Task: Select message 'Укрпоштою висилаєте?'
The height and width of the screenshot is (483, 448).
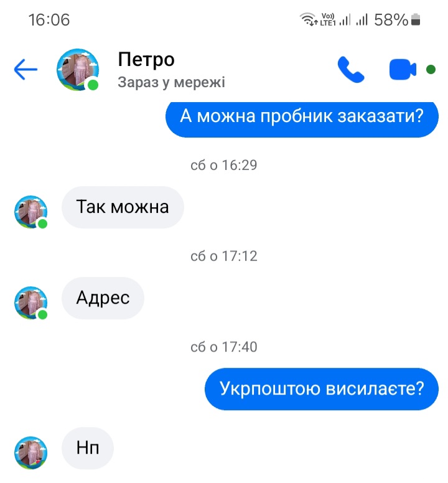Action: [322, 389]
